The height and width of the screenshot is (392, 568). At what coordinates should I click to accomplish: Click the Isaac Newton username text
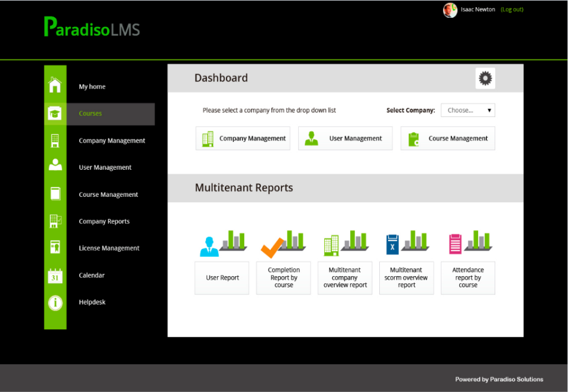pos(478,9)
